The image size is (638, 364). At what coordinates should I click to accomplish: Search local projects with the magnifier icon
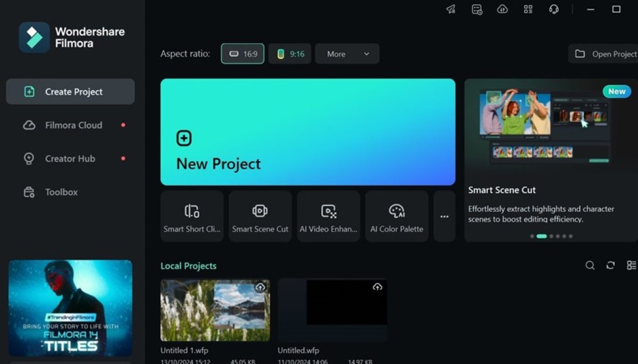click(x=590, y=265)
